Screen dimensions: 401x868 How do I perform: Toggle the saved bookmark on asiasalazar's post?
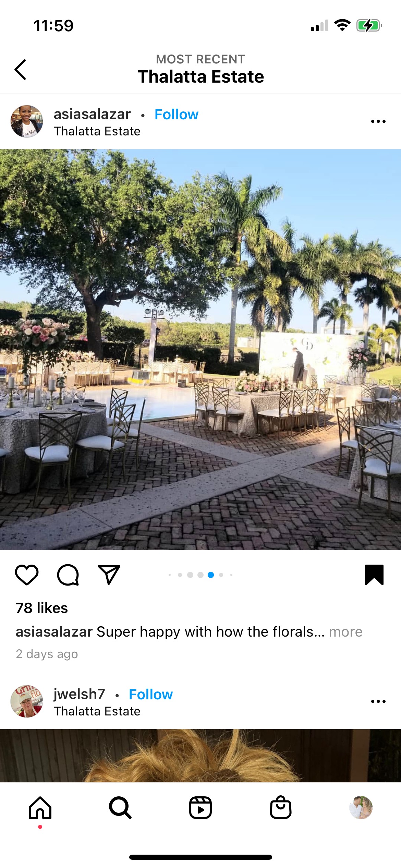click(374, 575)
